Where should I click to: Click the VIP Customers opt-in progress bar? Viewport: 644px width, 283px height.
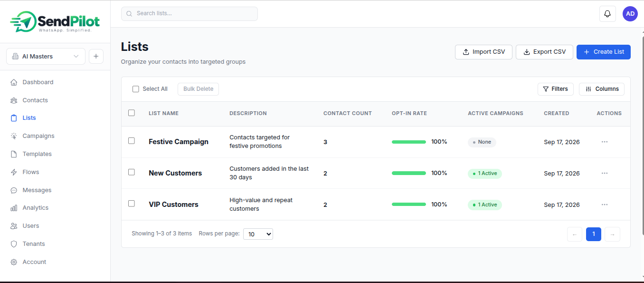point(409,205)
